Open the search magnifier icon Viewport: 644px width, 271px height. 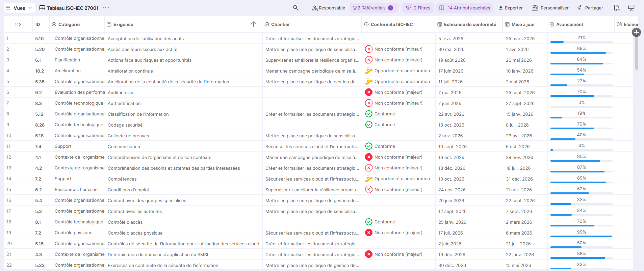(295, 8)
